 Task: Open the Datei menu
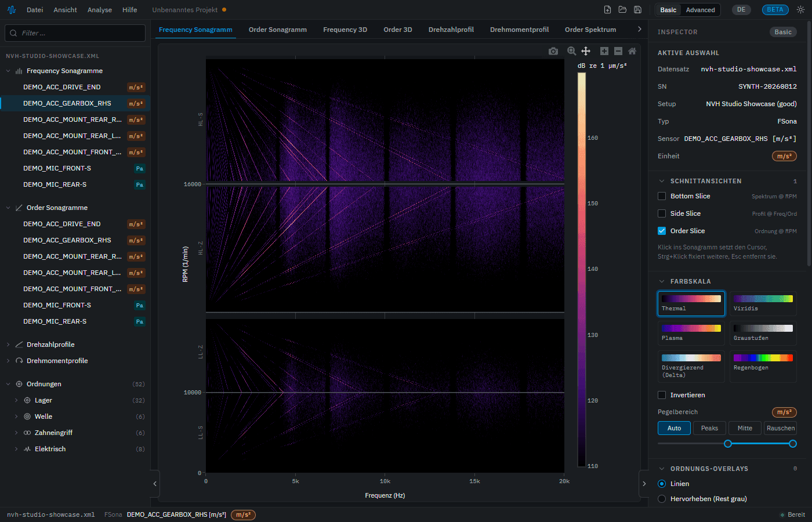pos(35,10)
